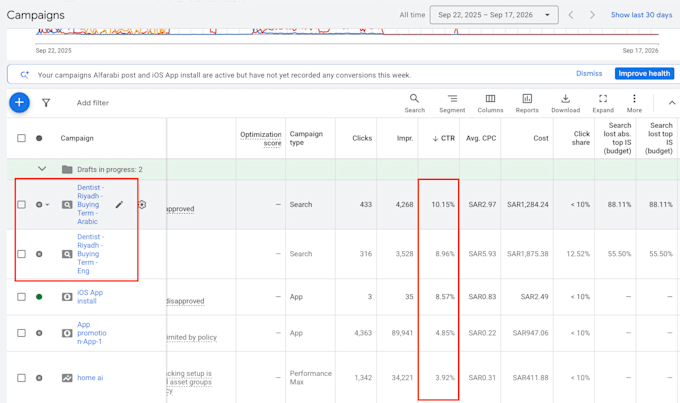The image size is (680, 403).
Task: Click the blue plus new campaign button
Action: click(19, 102)
